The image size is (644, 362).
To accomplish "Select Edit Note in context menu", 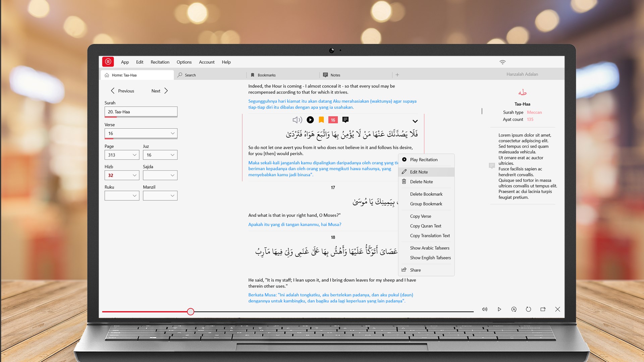I will point(419,172).
